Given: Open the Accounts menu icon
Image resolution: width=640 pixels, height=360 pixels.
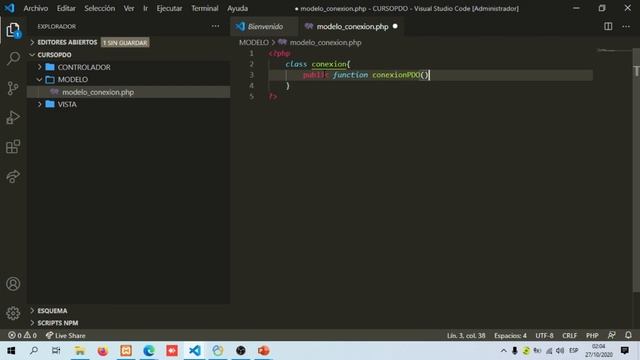Looking at the screenshot, I should click(13, 284).
